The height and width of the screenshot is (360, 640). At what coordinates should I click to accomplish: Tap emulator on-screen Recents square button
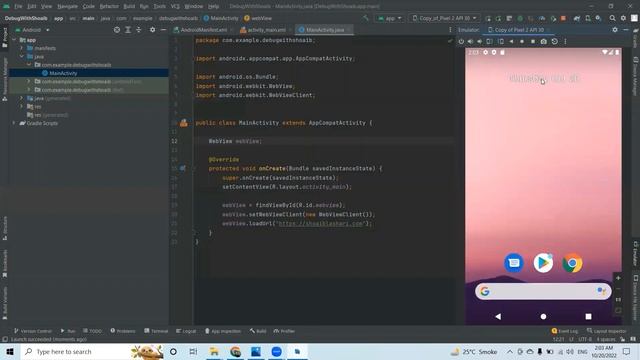tap(588, 316)
